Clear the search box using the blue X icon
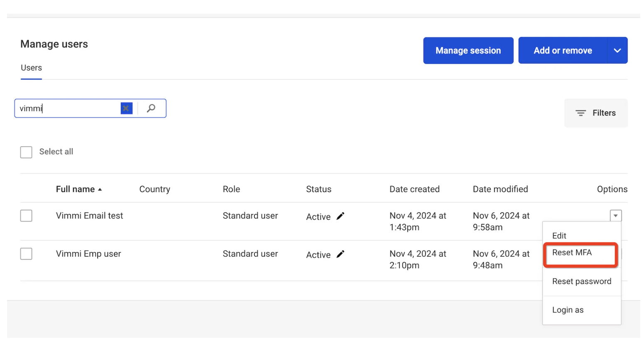Viewport: 644px width, 345px height. [x=126, y=108]
